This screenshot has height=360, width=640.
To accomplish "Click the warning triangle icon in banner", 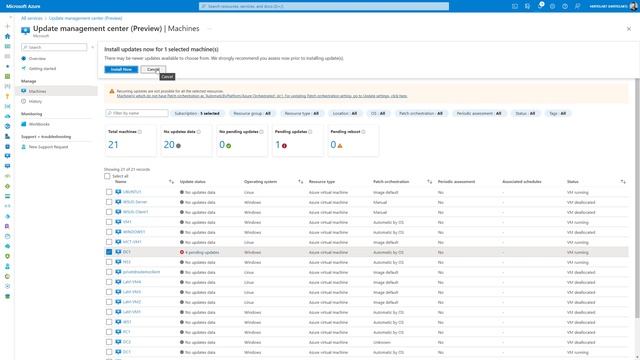I will 111,91.
